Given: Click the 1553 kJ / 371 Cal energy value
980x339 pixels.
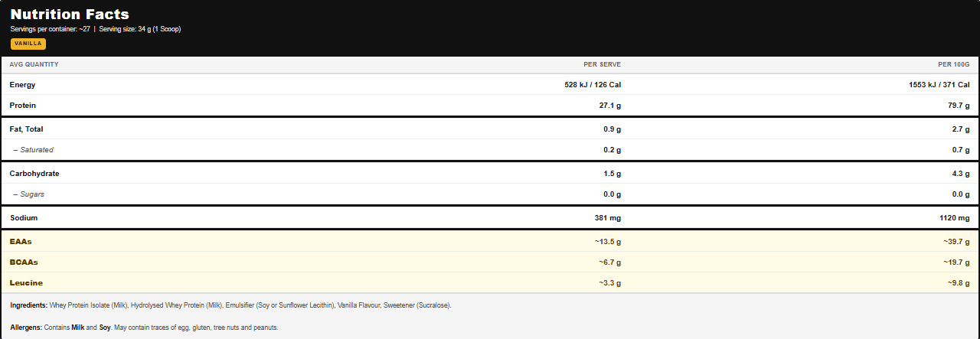Looking at the screenshot, I should (939, 85).
